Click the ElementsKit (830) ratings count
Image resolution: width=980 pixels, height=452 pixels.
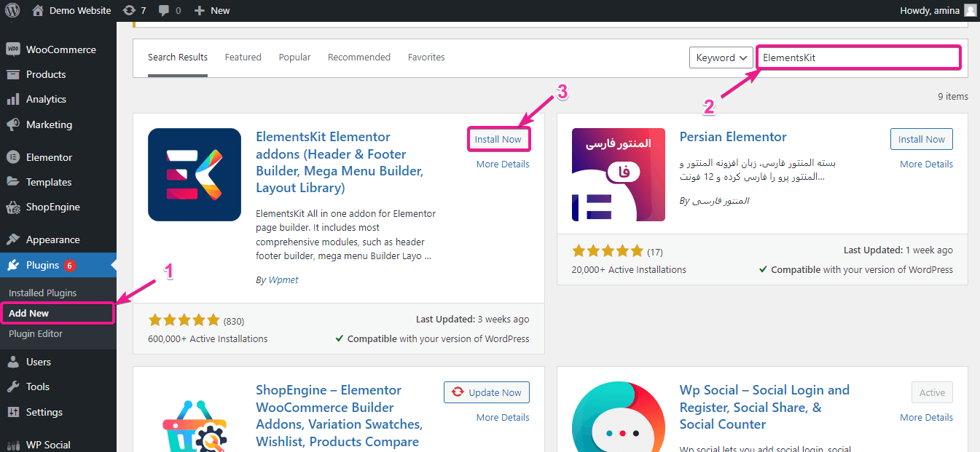(234, 320)
